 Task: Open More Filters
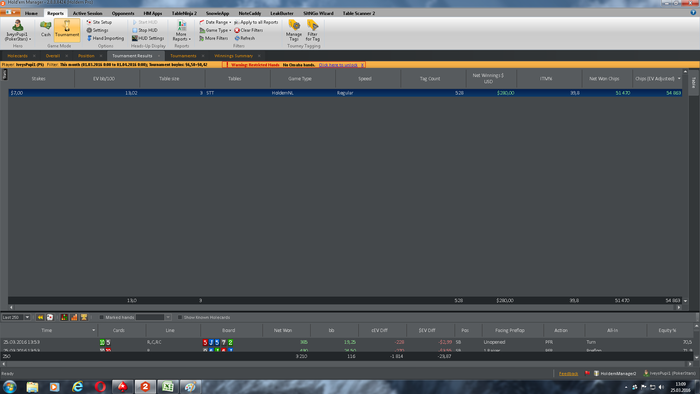213,38
